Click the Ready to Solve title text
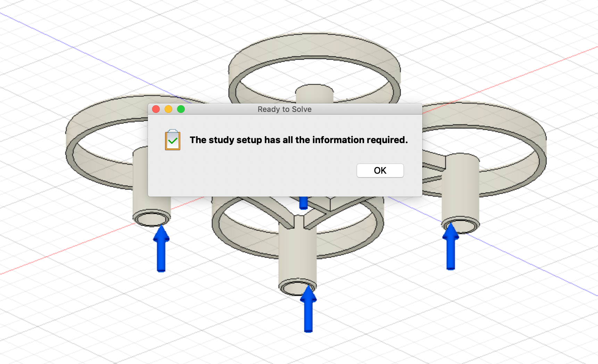598x364 pixels. (x=284, y=109)
